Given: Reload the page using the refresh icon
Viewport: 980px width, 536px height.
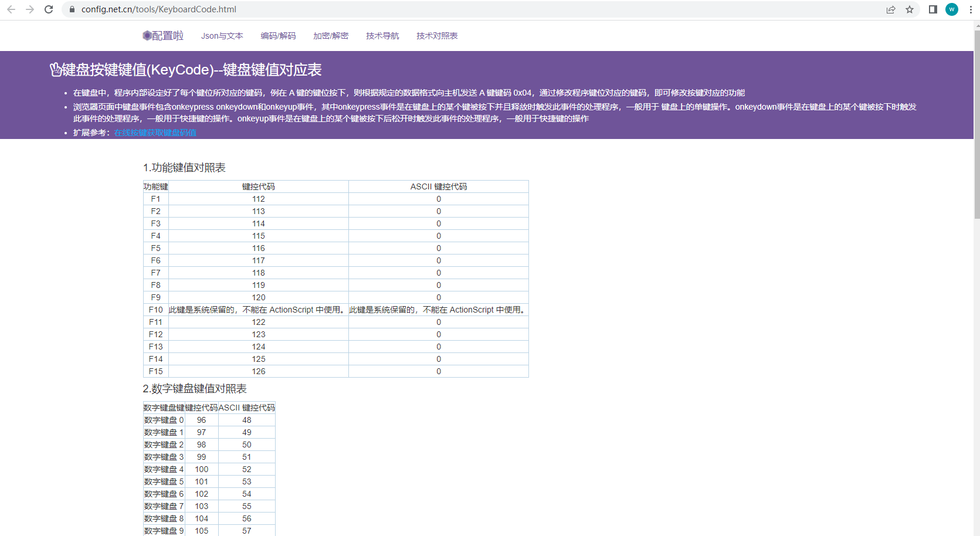Looking at the screenshot, I should coord(49,9).
